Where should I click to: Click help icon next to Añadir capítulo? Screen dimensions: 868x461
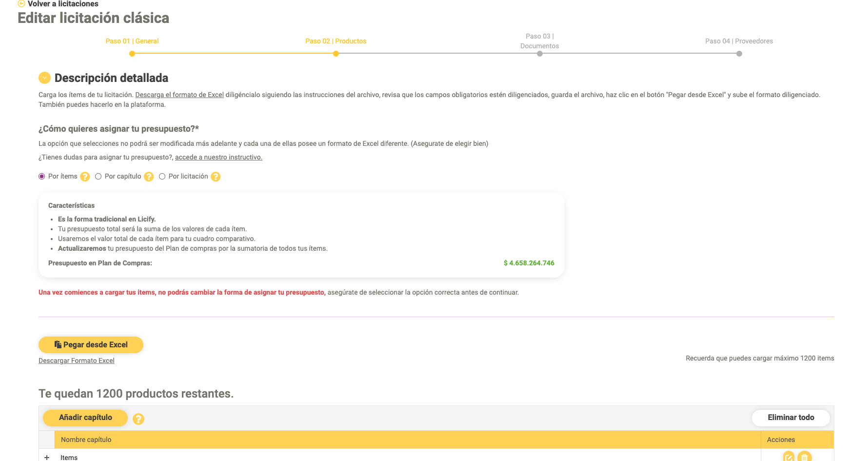pos(138,419)
